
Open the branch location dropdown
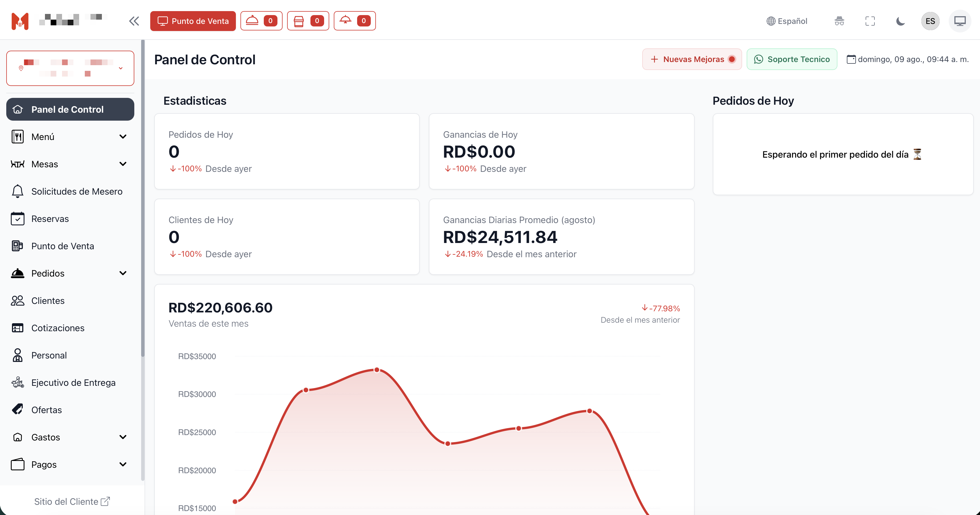tap(70, 68)
